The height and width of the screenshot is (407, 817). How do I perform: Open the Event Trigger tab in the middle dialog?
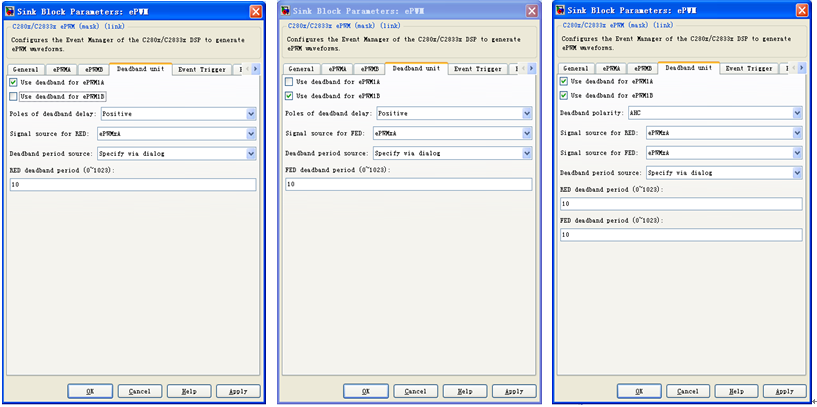477,69
